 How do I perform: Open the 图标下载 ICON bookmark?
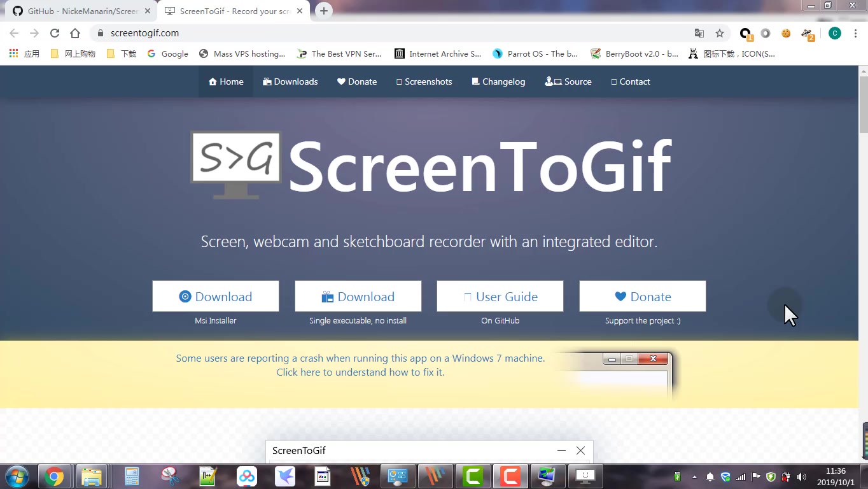(x=732, y=54)
